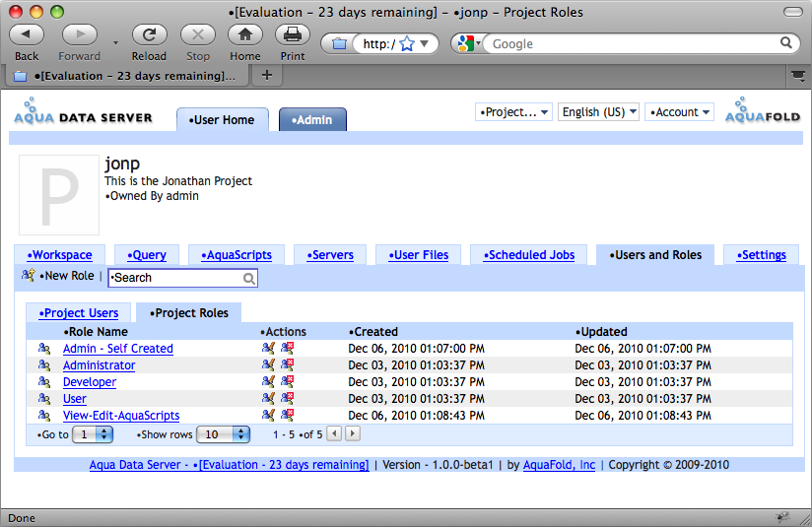Click the AquaFold, Inc footer link
This screenshot has height=527, width=812.
560,464
